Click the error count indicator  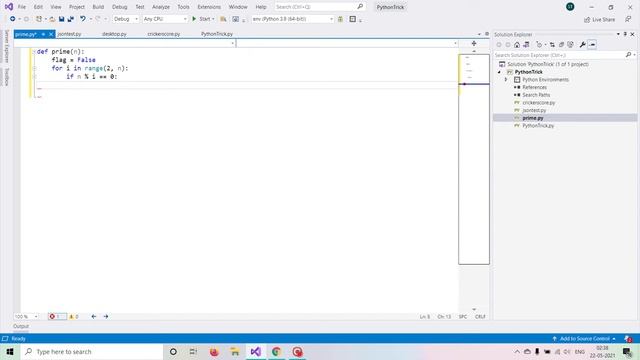[57, 316]
